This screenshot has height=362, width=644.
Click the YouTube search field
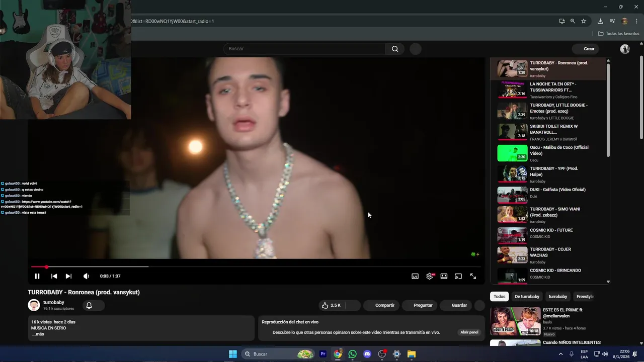(x=304, y=49)
